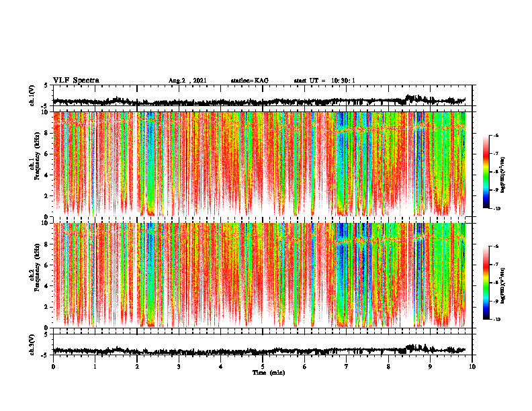Click the '-10' label on ch.2 color bar

pos(496,320)
